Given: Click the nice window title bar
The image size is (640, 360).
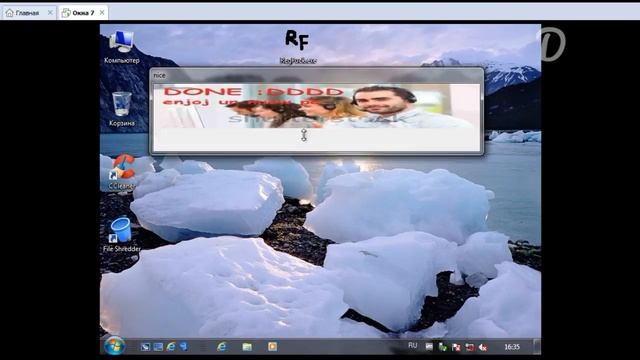Looking at the screenshot, I should click(317, 76).
